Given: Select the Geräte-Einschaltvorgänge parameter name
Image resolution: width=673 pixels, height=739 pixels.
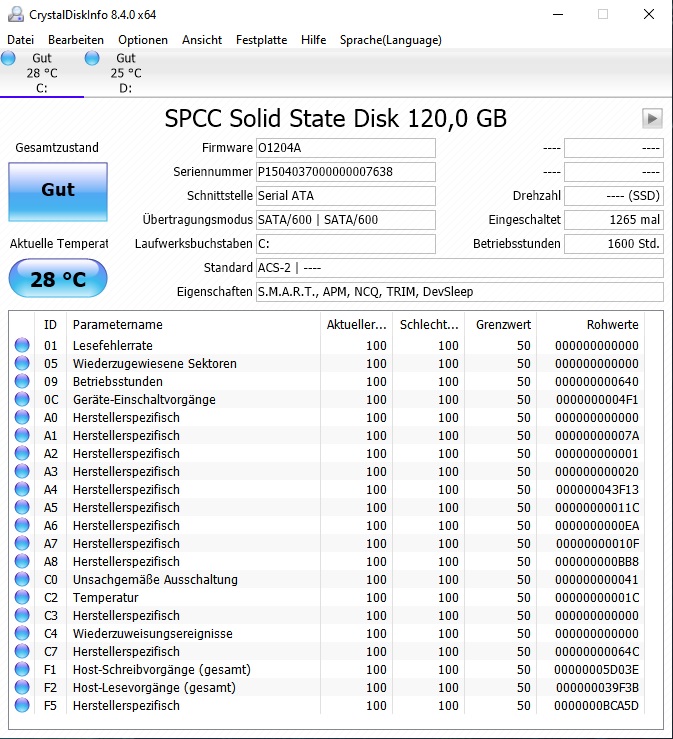Looking at the screenshot, I should (x=144, y=400).
